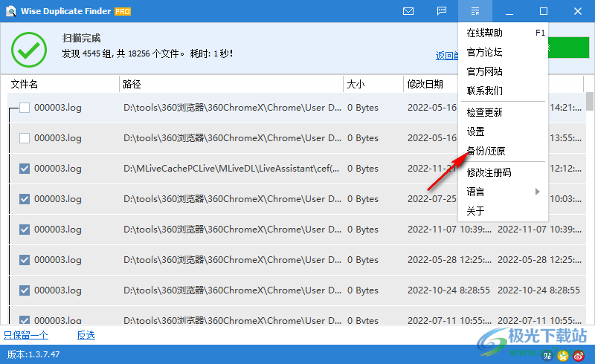Sort by the 修改日期 column header
This screenshot has height=364, width=595.
pyautogui.click(x=431, y=84)
